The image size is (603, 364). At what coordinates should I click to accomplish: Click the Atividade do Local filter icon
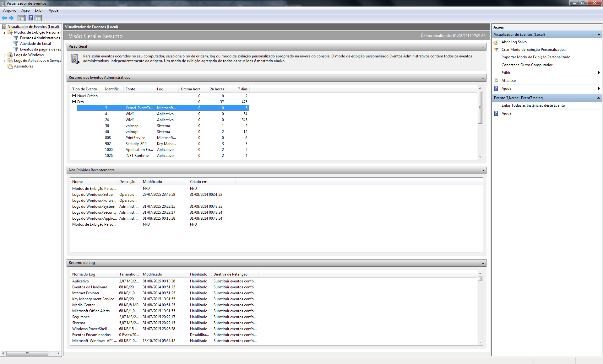[x=16, y=44]
